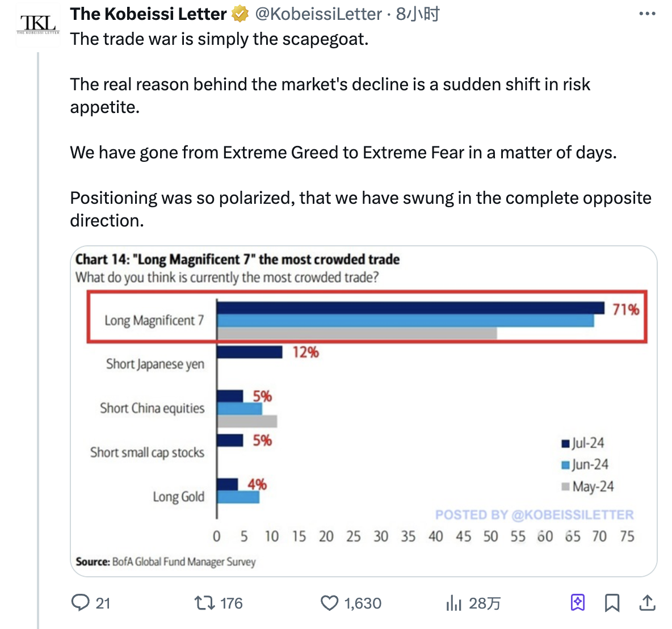Like the post with the heart icon

pyautogui.click(x=329, y=602)
